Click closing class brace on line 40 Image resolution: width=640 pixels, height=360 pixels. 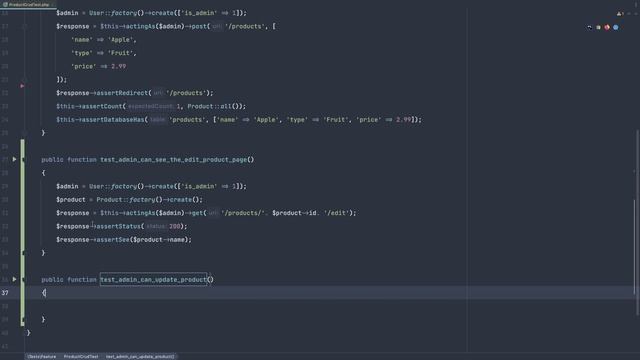[28, 333]
